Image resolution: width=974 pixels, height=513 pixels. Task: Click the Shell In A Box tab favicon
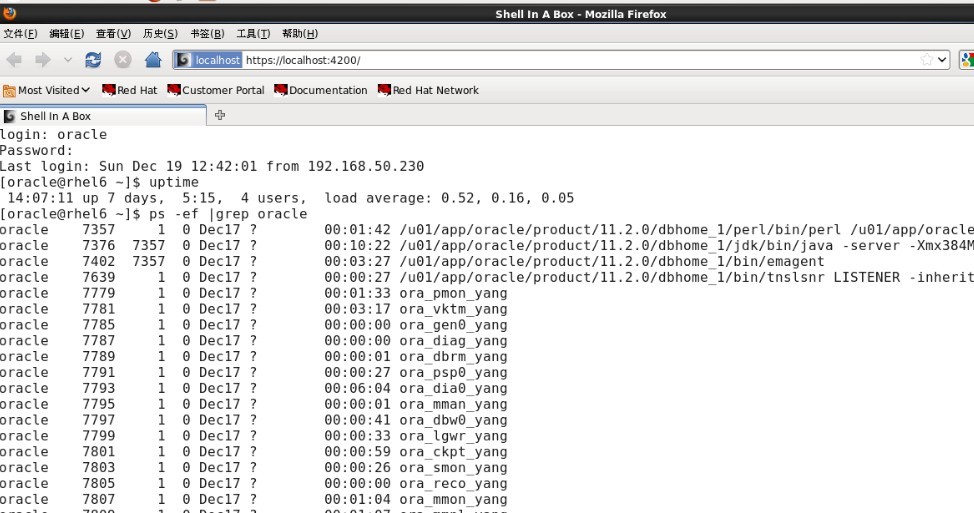9,116
